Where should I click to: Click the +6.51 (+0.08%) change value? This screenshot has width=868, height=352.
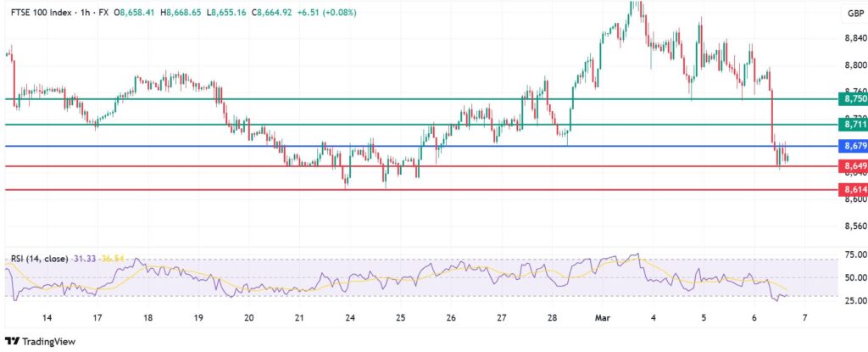pos(325,13)
